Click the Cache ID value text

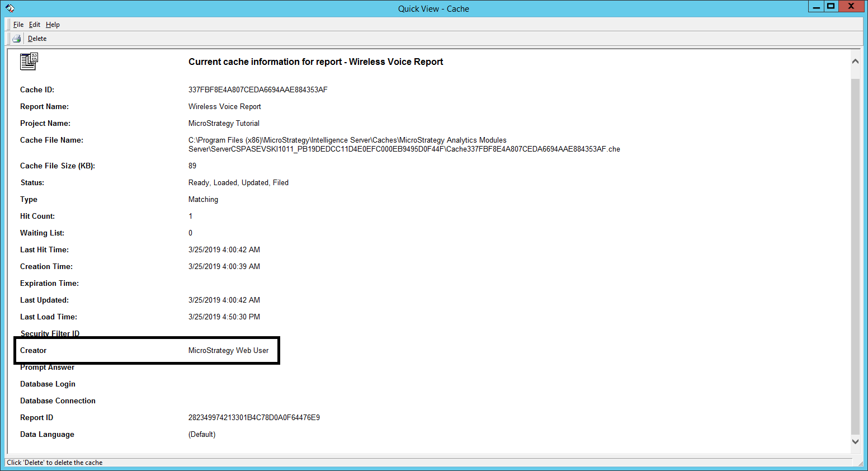tap(258, 90)
